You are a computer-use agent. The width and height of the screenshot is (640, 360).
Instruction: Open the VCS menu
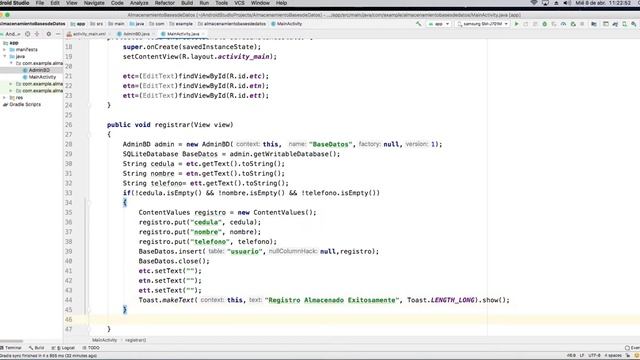(x=239, y=3)
